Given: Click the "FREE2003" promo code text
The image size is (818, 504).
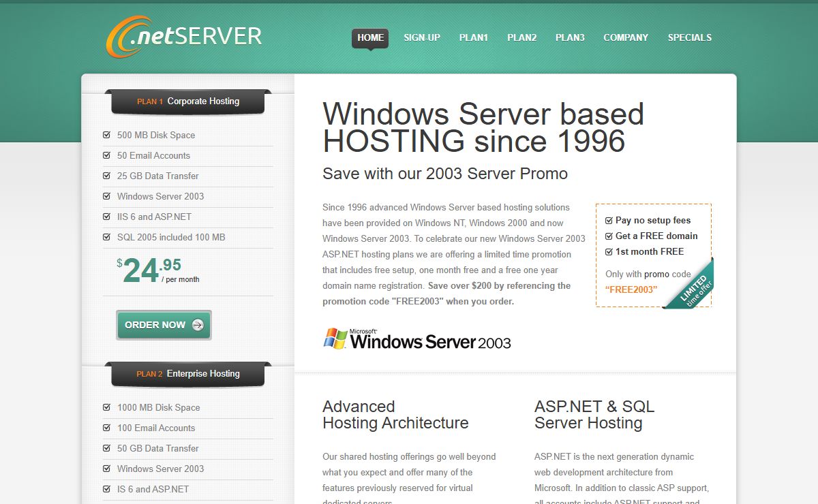Looking at the screenshot, I should pyautogui.click(x=631, y=289).
